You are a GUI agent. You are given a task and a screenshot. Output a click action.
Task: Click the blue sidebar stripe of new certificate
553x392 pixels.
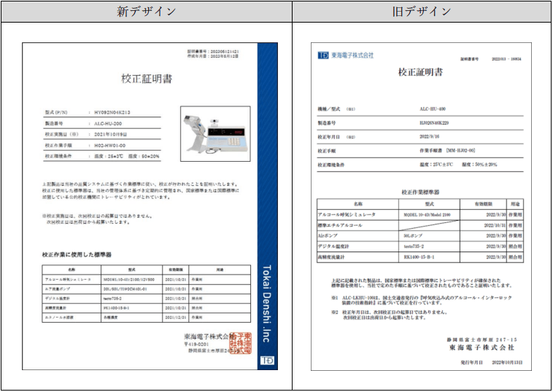(x=267, y=206)
